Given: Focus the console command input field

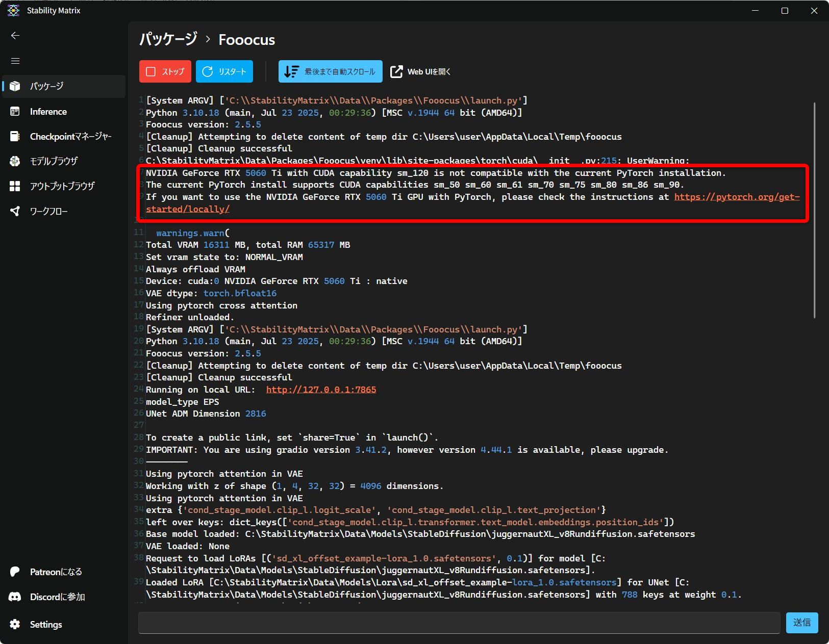Looking at the screenshot, I should (459, 623).
